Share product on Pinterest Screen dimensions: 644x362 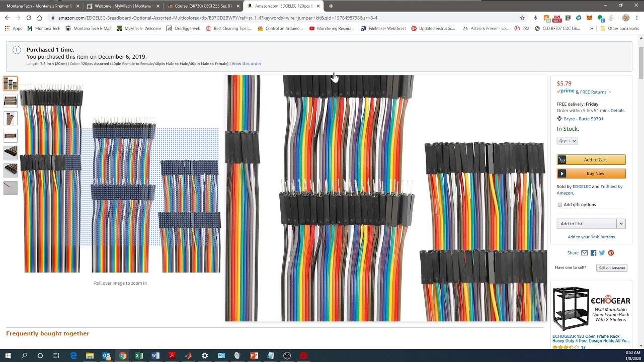tap(611, 253)
